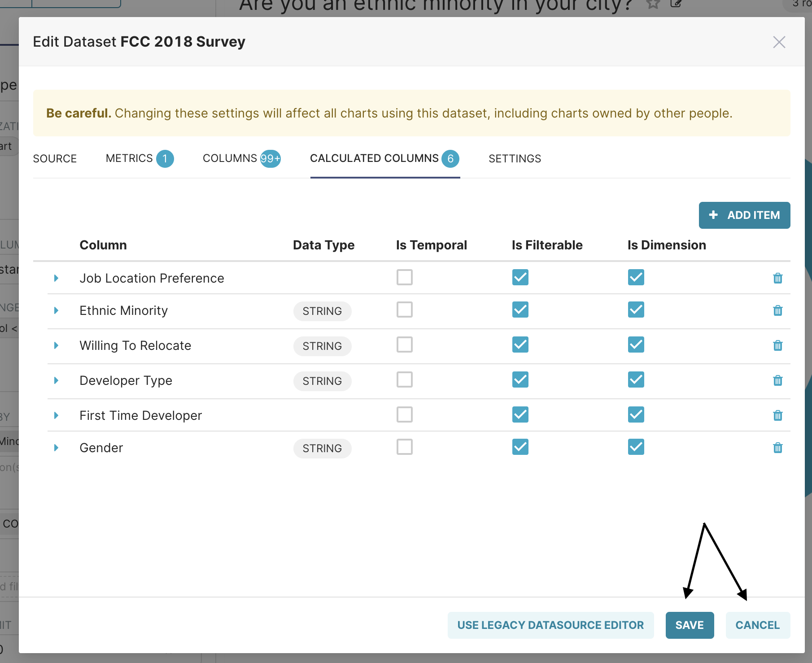This screenshot has height=663, width=812.
Task: Close the Edit Dataset dialog
Action: [779, 42]
